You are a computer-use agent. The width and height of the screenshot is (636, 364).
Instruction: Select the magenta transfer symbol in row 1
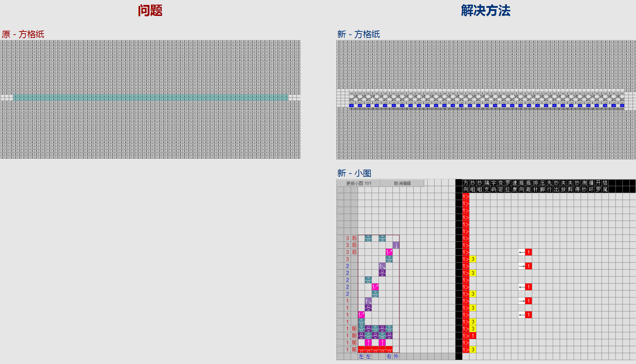[x=361, y=315]
